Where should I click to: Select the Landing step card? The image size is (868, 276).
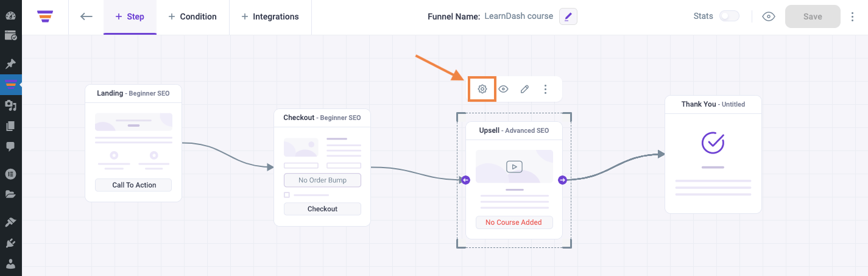(x=133, y=143)
